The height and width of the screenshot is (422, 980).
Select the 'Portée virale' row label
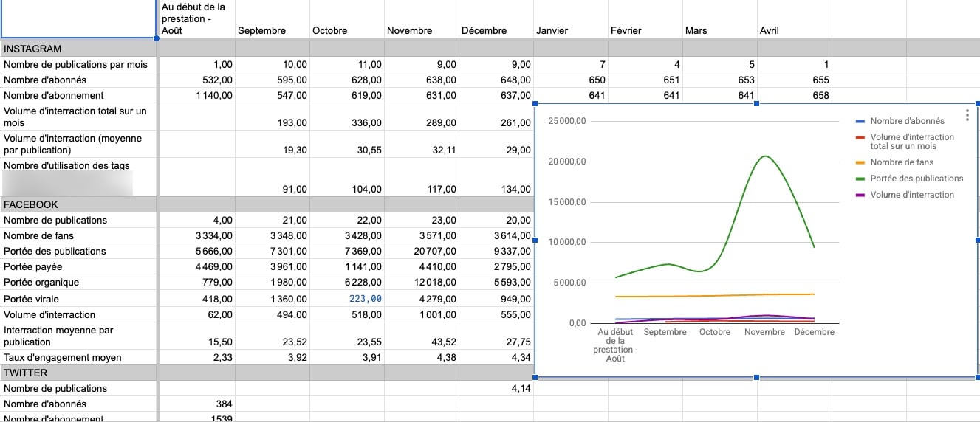(79, 299)
